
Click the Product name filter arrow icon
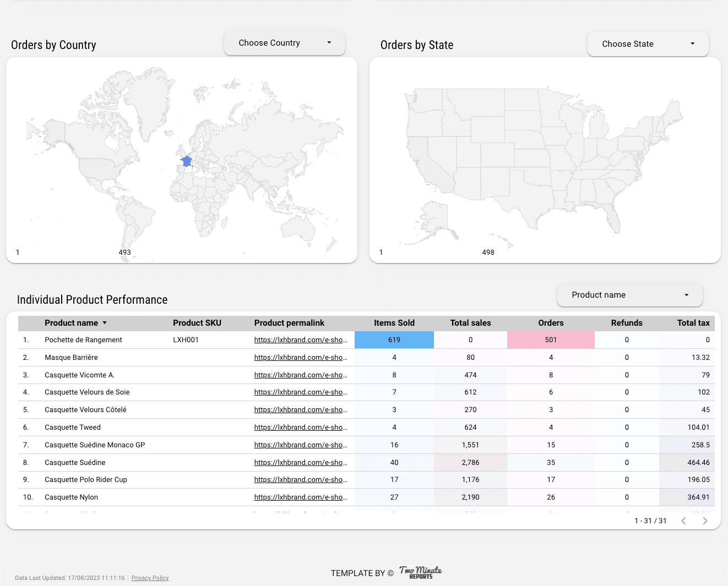(687, 295)
